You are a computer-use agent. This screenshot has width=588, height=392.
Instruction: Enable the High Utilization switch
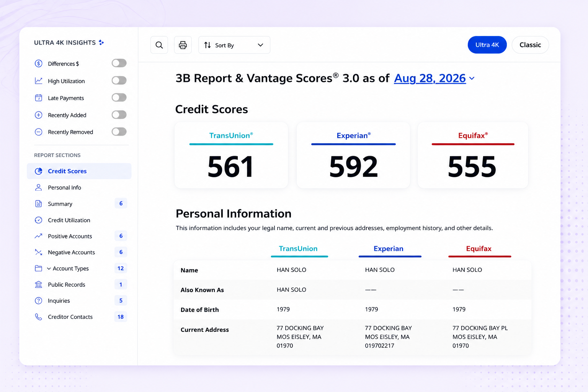[119, 80]
